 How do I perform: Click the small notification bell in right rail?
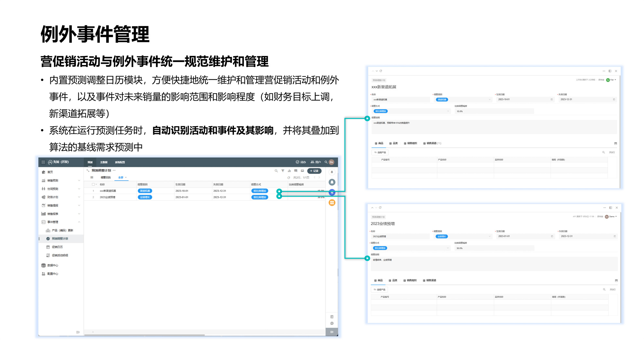coord(332,172)
